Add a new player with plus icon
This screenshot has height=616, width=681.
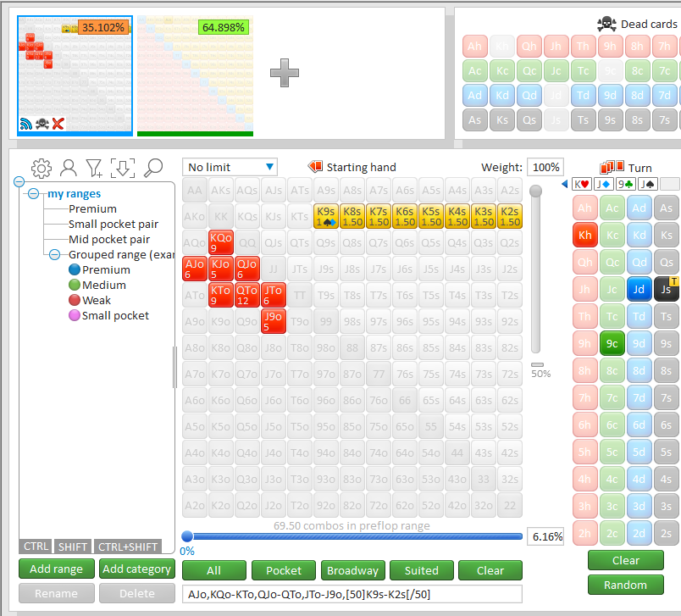pyautogui.click(x=284, y=73)
